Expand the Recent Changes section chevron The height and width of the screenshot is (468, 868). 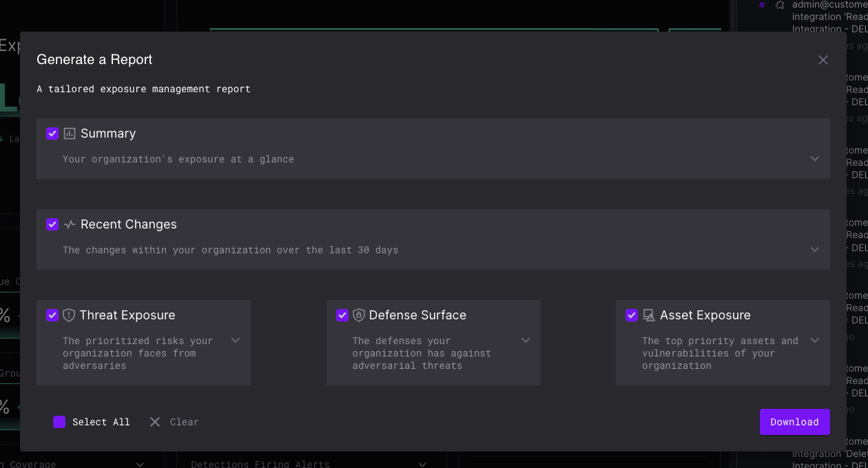(x=814, y=250)
